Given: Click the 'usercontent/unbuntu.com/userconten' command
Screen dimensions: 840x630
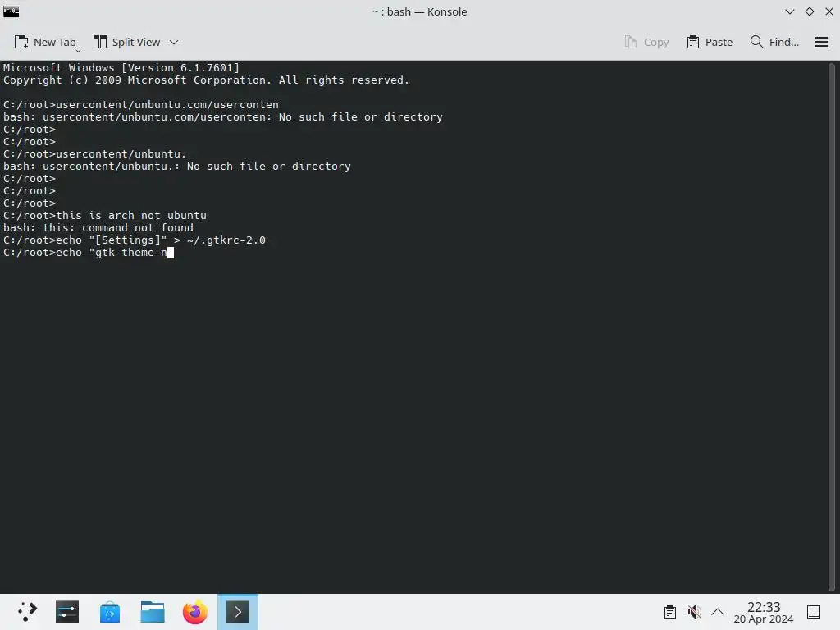Looking at the screenshot, I should point(167,104).
